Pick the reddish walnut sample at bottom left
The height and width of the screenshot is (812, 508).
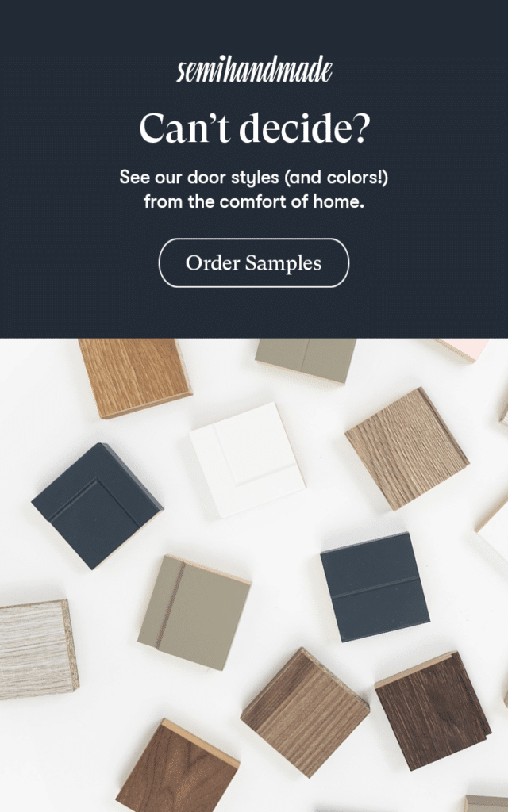click(x=177, y=767)
